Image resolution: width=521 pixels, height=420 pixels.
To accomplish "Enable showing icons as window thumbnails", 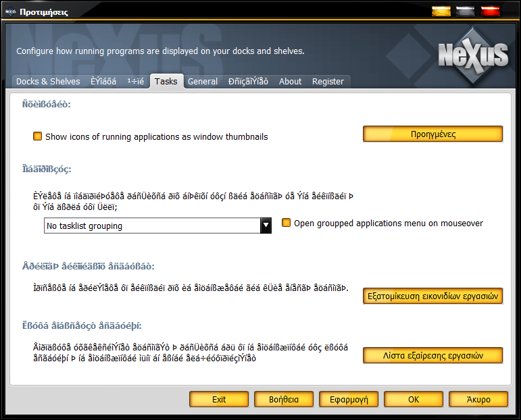I will coord(38,136).
